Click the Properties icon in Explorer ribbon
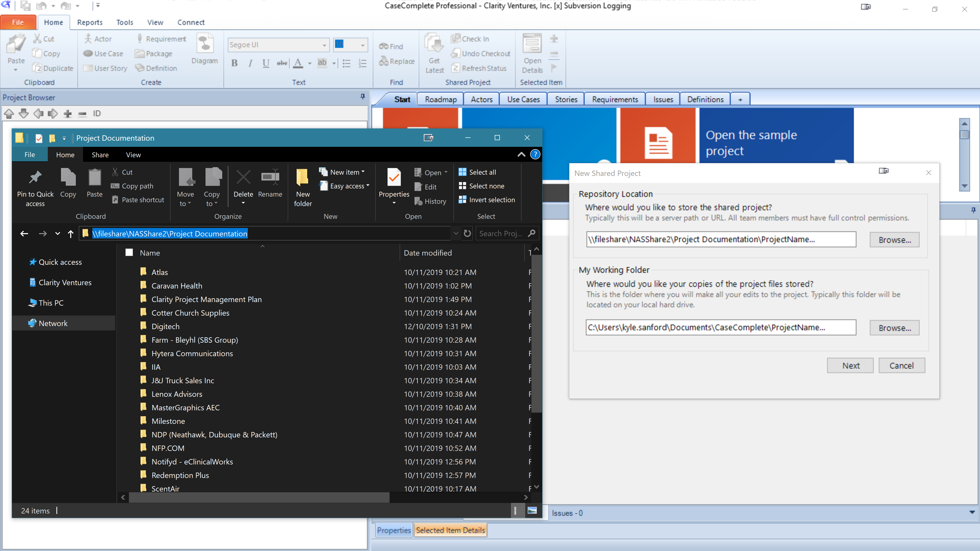 [x=394, y=177]
